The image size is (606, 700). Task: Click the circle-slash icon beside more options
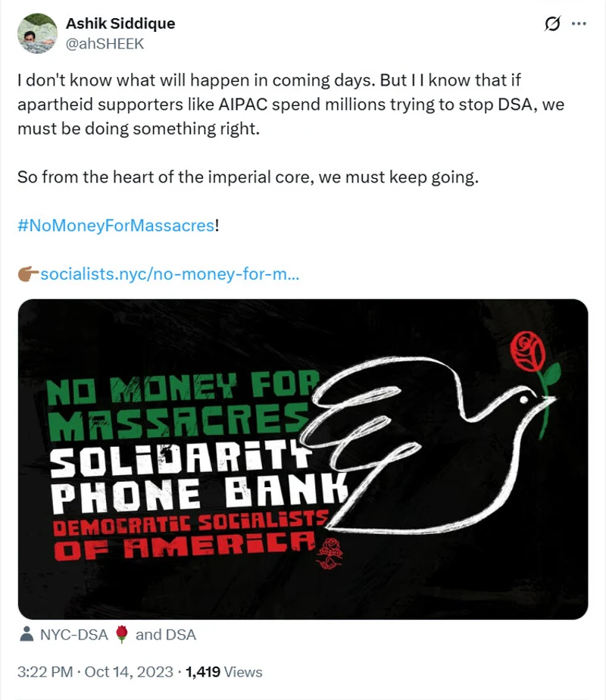(x=552, y=24)
